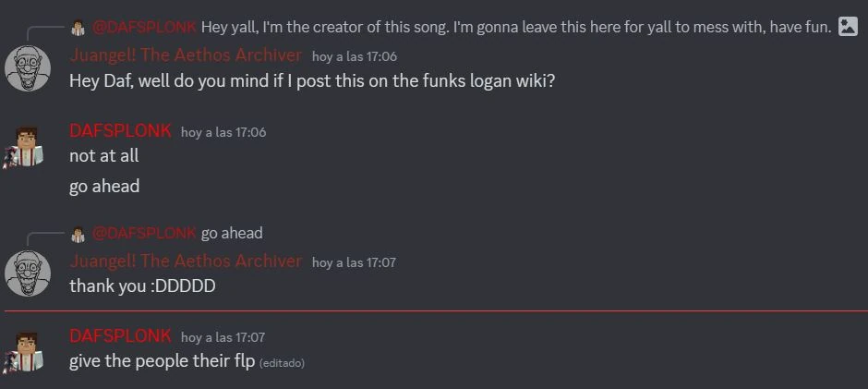Click the "hoy a las 17:07" timestamp on DAFSPLONK's last message
This screenshot has height=389, width=868.
tap(223, 337)
